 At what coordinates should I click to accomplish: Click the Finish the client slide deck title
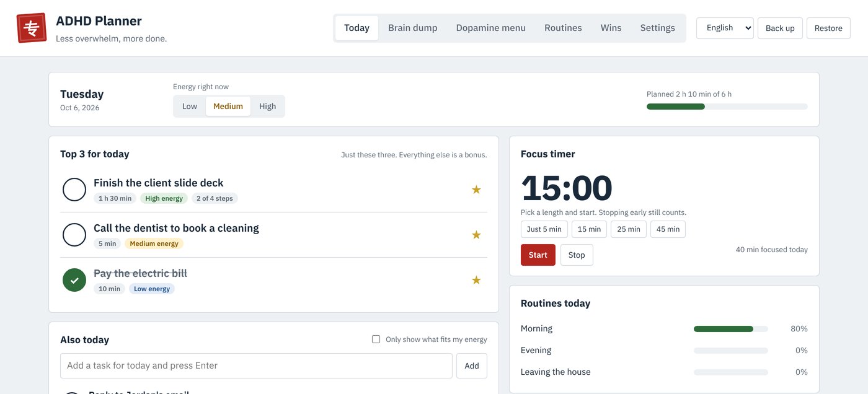click(158, 183)
